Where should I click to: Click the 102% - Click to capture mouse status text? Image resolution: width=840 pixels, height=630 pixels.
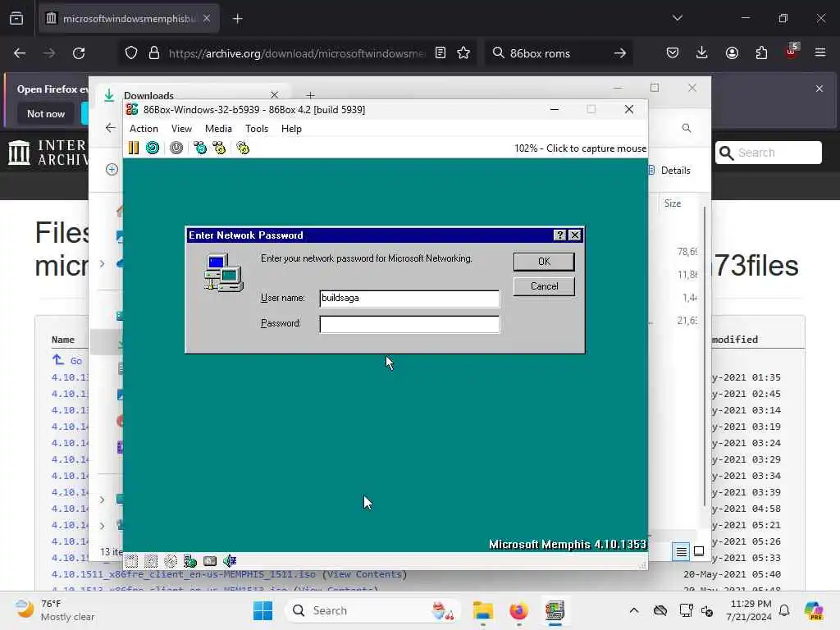coord(580,148)
